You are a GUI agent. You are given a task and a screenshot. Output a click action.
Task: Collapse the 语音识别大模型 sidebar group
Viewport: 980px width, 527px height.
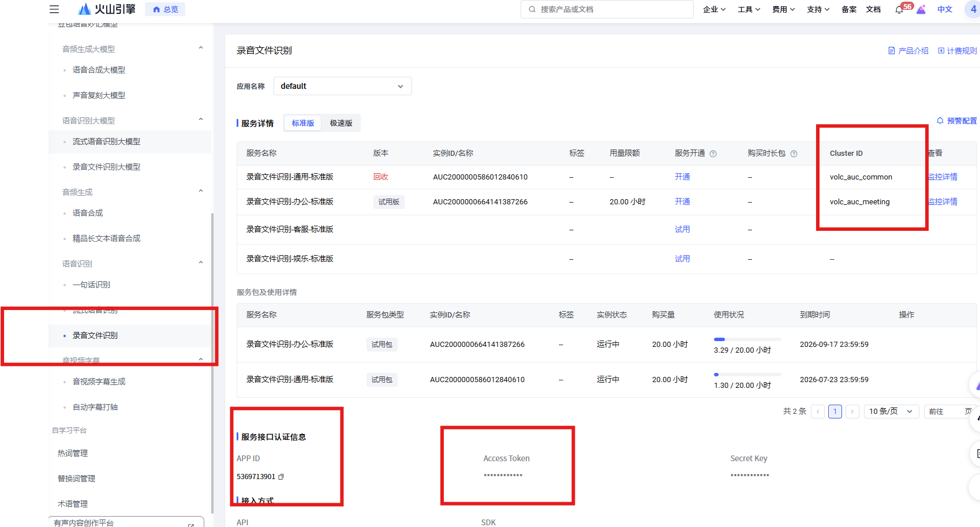coord(201,120)
